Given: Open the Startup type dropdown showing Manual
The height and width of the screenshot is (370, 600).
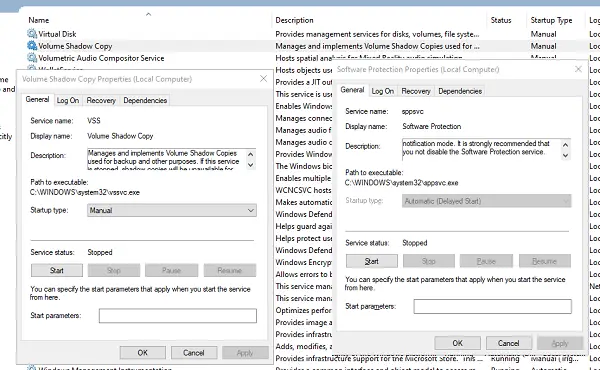Looking at the screenshot, I should pyautogui.click(x=172, y=210).
